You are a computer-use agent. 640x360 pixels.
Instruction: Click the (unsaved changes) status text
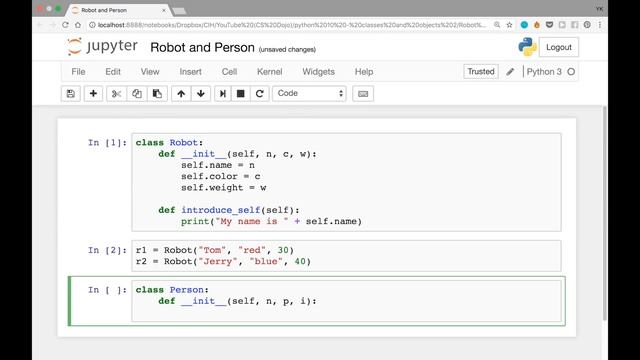[x=287, y=49]
